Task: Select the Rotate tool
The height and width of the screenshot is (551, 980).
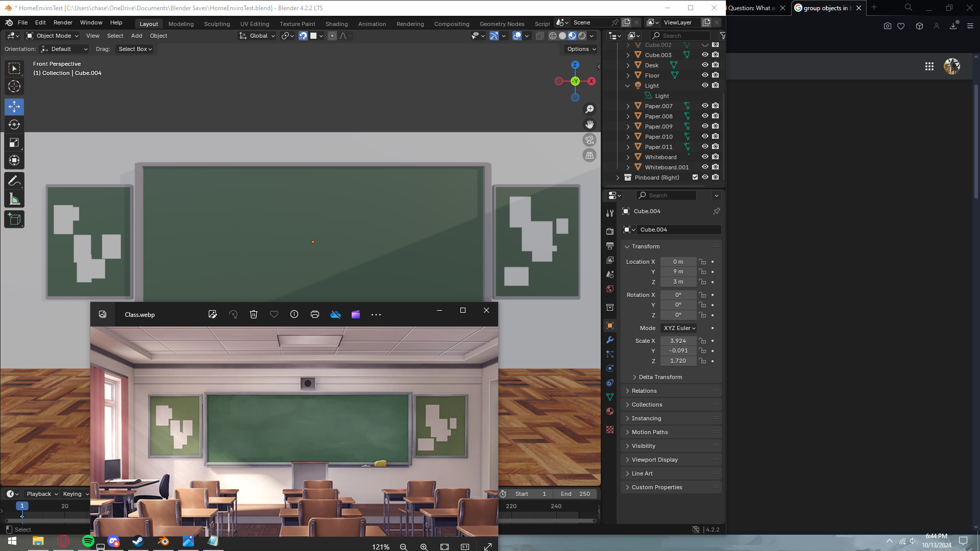Action: pyautogui.click(x=14, y=124)
